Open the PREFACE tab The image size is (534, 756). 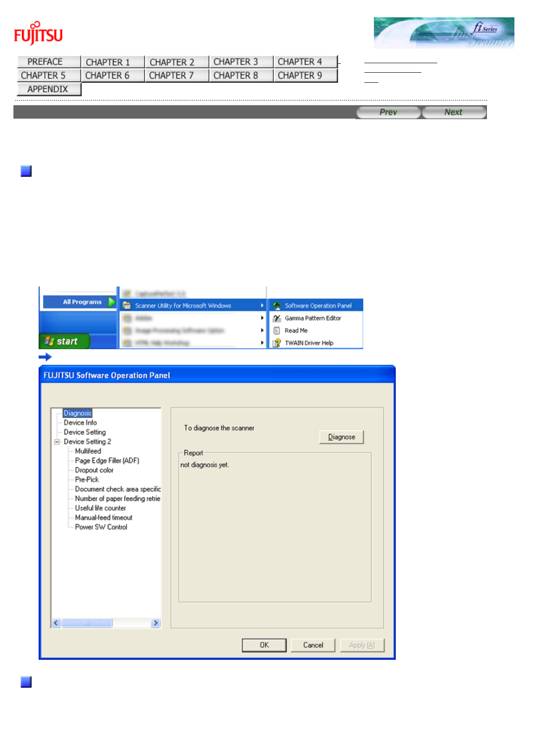point(49,62)
